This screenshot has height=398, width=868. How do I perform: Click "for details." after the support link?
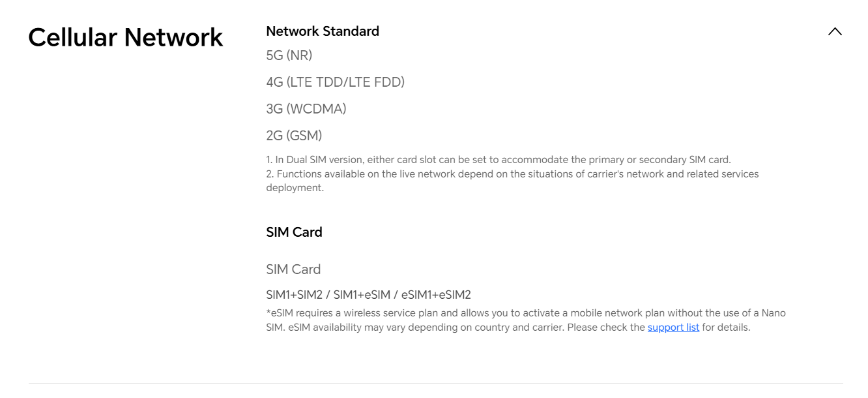coord(726,328)
